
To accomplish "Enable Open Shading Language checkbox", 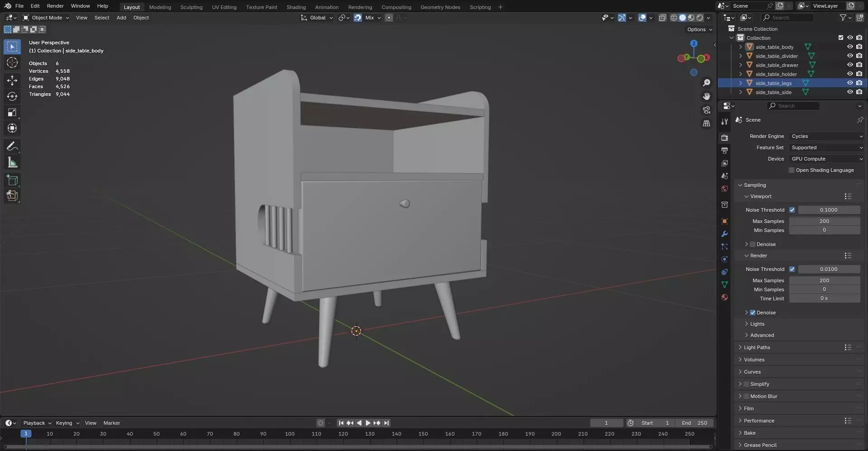I will pos(792,170).
